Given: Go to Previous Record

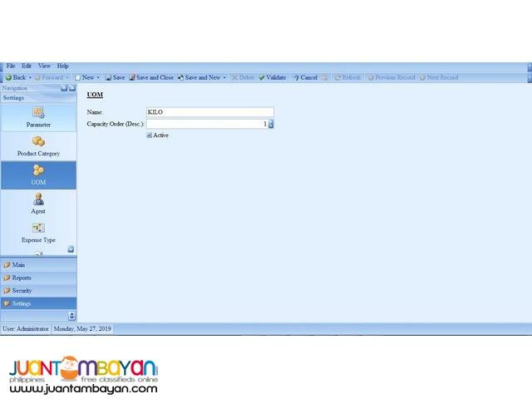Looking at the screenshot, I should click(392, 77).
